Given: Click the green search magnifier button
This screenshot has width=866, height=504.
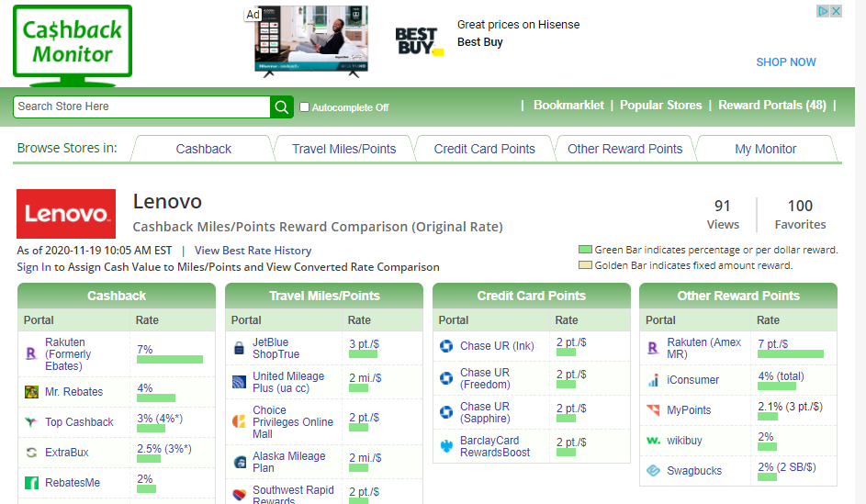Looking at the screenshot, I should (x=282, y=107).
